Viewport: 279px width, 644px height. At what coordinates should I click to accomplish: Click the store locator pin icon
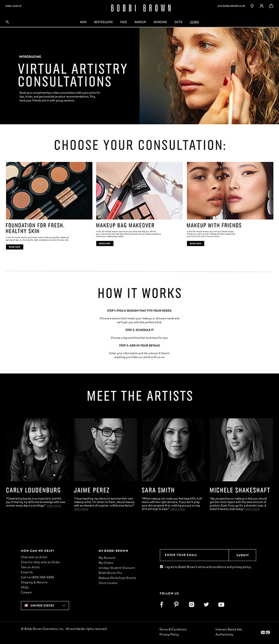coord(252,6)
